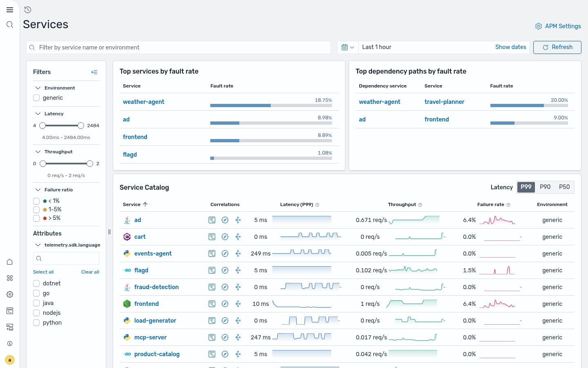Select the P50 latency tab
This screenshot has width=588, height=368.
point(564,187)
